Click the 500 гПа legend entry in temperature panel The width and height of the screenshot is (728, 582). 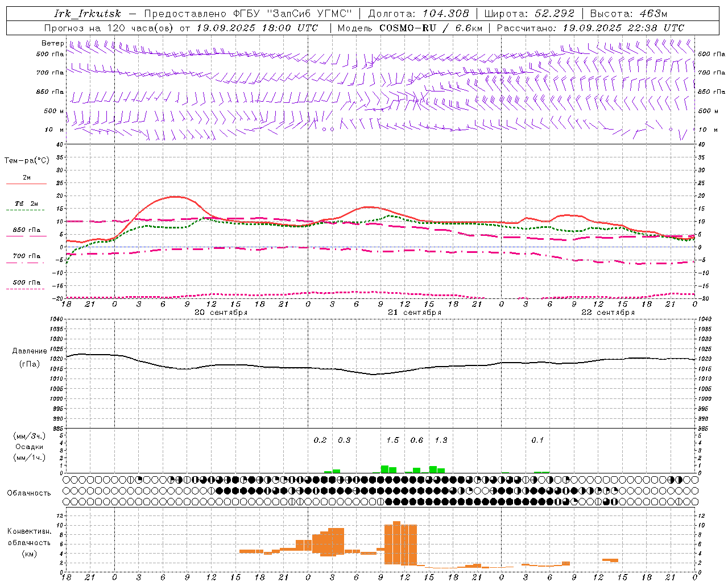click(27, 282)
